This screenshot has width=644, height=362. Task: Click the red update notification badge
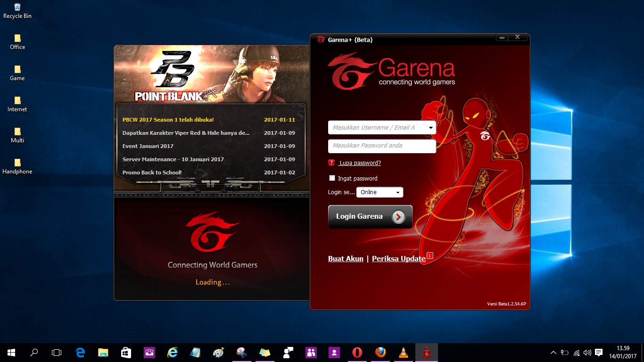[x=429, y=255]
